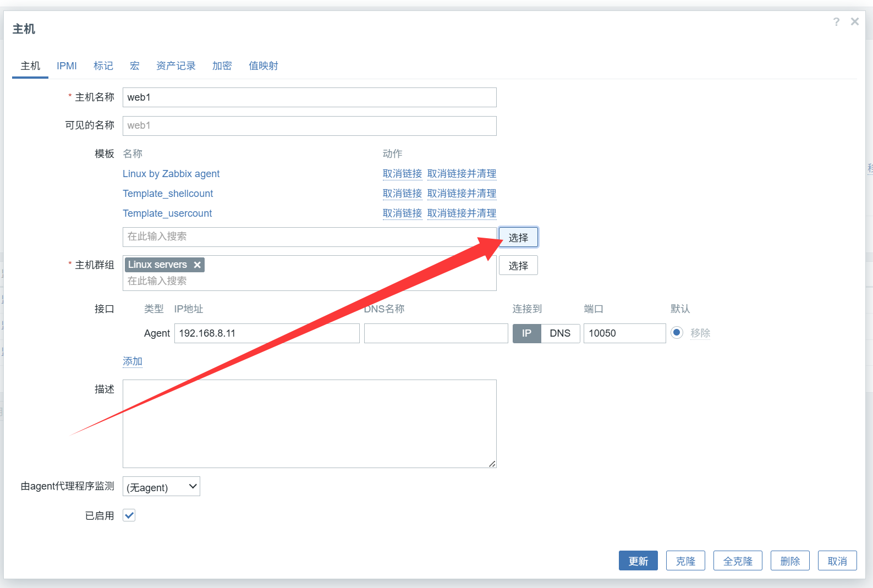Image resolution: width=873 pixels, height=588 pixels.
Task: Select IP as the connect-to option
Action: (527, 333)
